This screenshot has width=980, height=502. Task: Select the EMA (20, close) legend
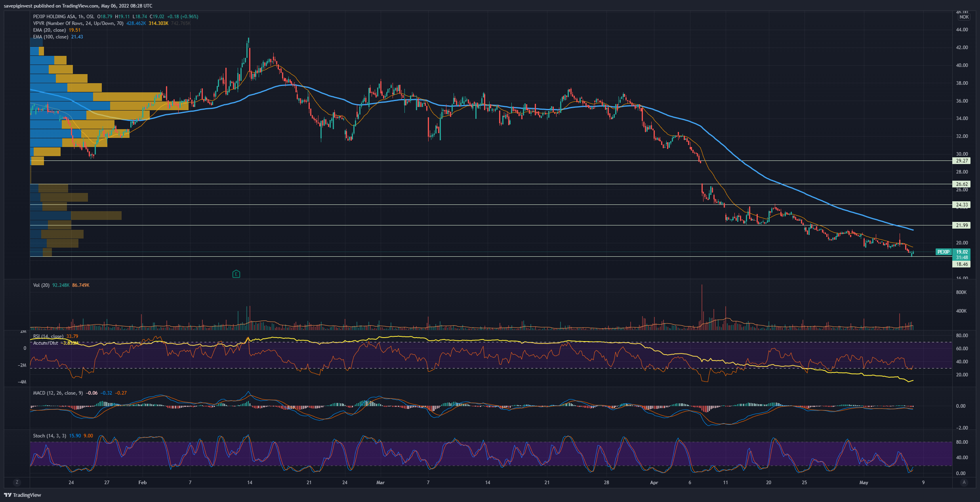click(50, 30)
